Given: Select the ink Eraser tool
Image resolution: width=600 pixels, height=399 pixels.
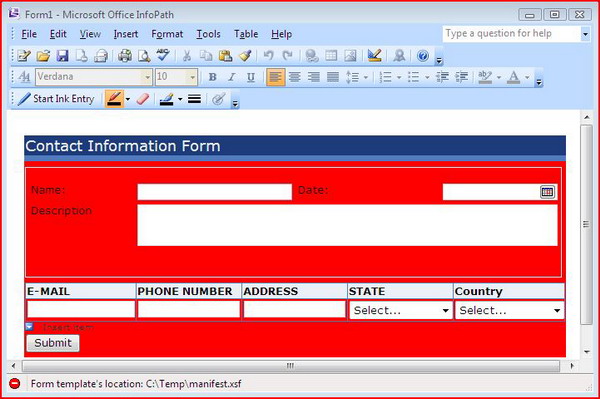Looking at the screenshot, I should pos(142,99).
